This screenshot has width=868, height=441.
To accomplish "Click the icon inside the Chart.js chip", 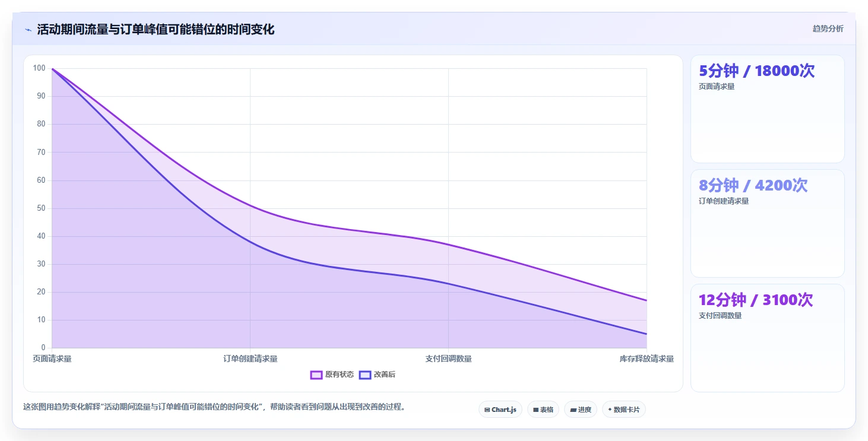I will [x=487, y=410].
